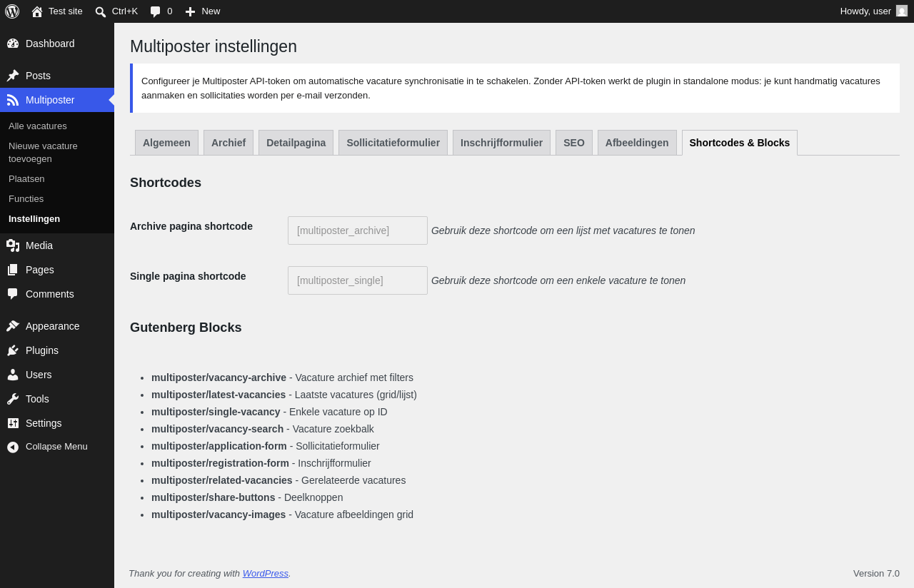This screenshot has height=588, width=914.
Task: Switch to the Algemeen tab
Action: click(166, 143)
